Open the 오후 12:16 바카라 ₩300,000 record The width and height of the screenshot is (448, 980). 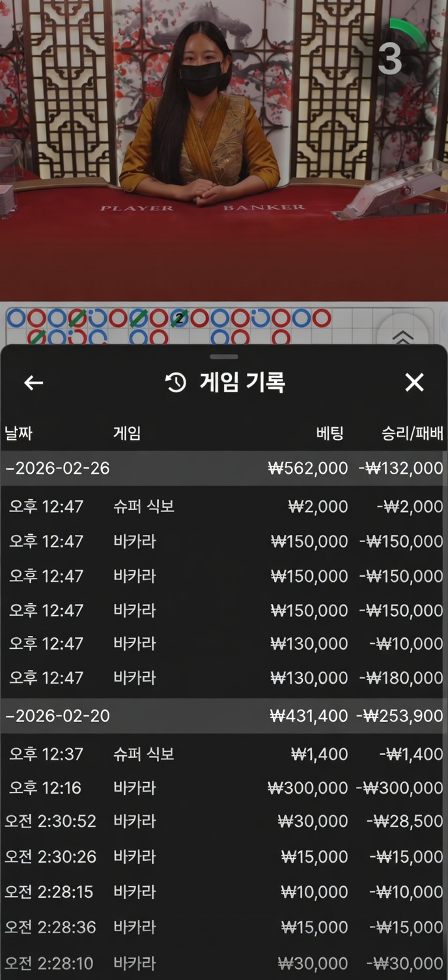click(x=224, y=788)
